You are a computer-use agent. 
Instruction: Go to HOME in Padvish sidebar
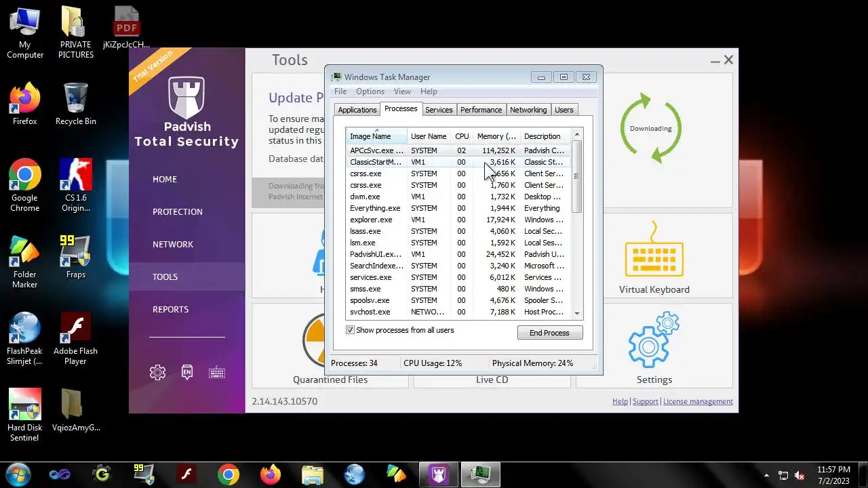[165, 179]
